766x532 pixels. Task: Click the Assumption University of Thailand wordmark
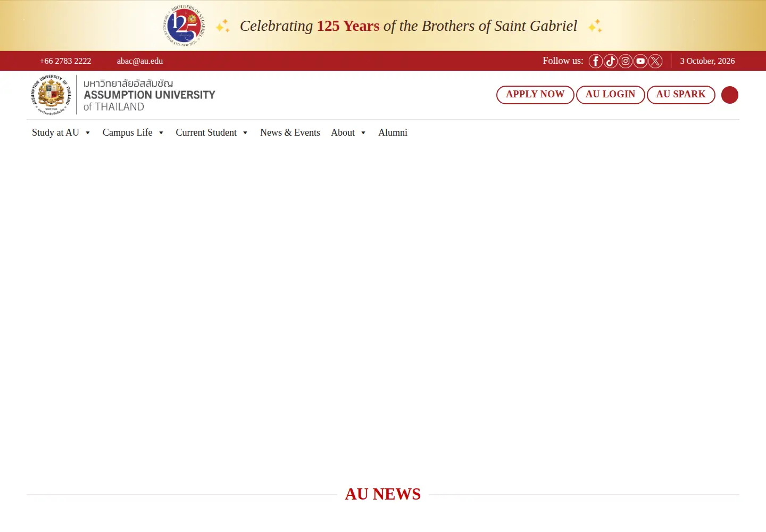(149, 95)
